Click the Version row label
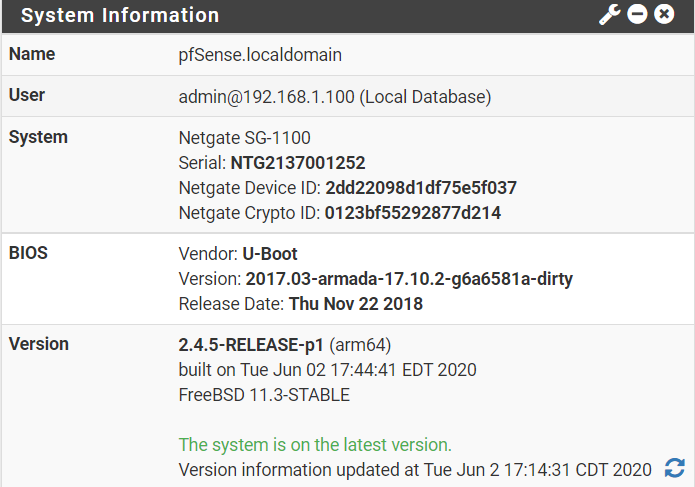The width and height of the screenshot is (695, 487). tap(39, 344)
